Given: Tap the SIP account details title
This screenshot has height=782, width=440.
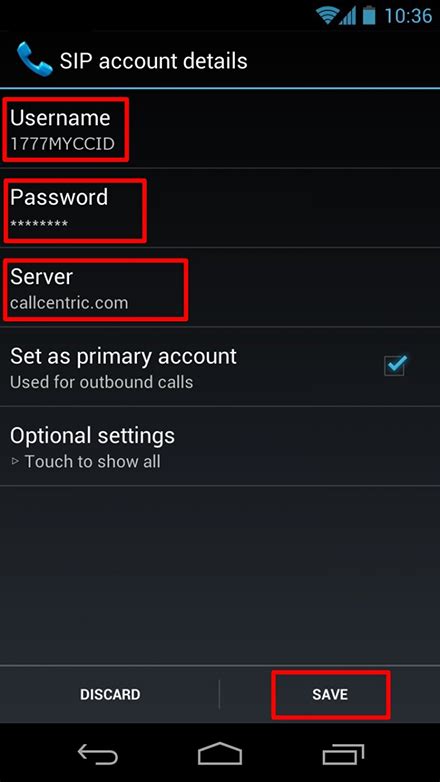Looking at the screenshot, I should [154, 61].
